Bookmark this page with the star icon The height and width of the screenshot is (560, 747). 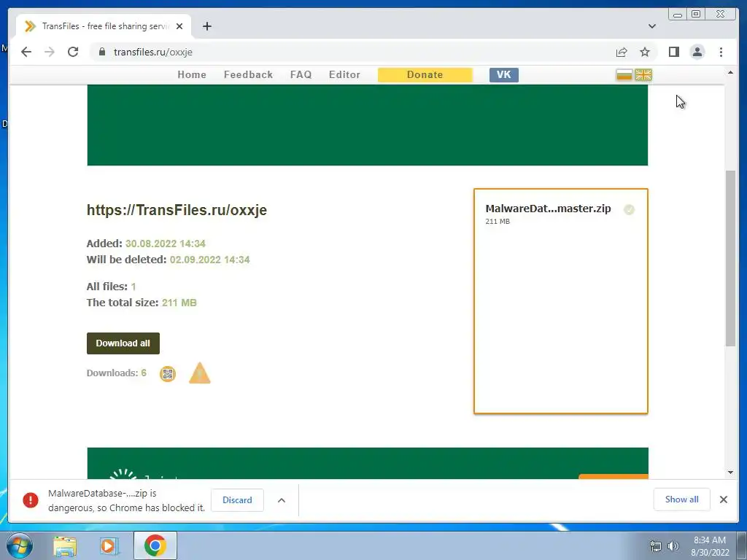tap(645, 52)
